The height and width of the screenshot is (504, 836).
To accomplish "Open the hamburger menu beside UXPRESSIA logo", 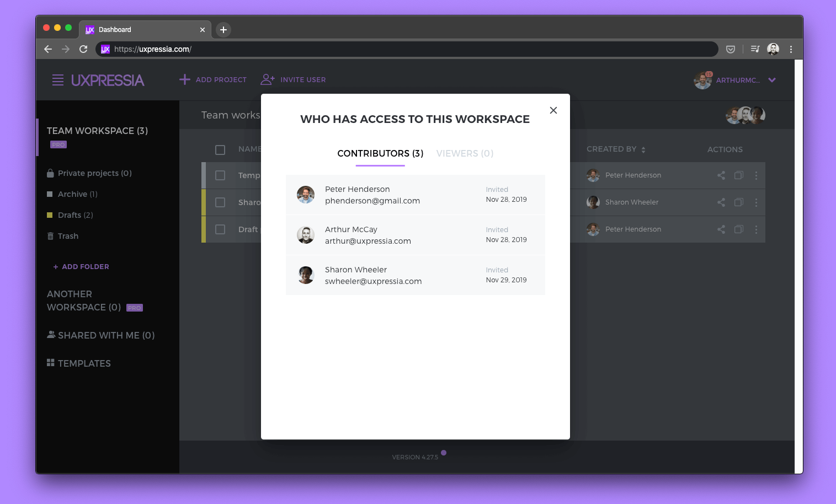I will 58,80.
